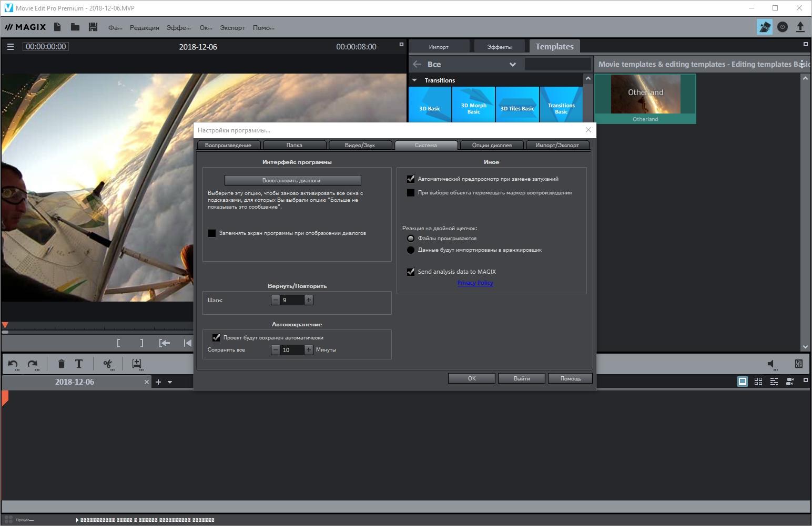This screenshot has width=812, height=526.
Task: Save project with the floppy disk icon
Action: tap(93, 27)
